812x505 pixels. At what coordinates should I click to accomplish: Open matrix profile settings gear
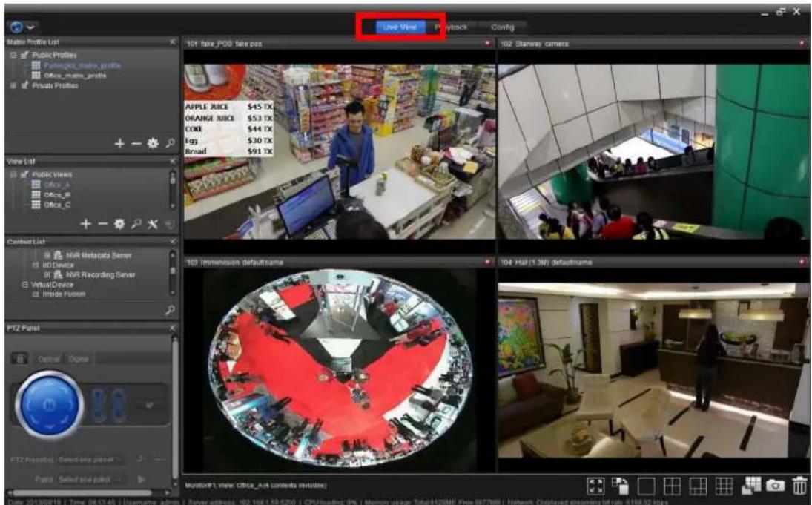tap(153, 143)
